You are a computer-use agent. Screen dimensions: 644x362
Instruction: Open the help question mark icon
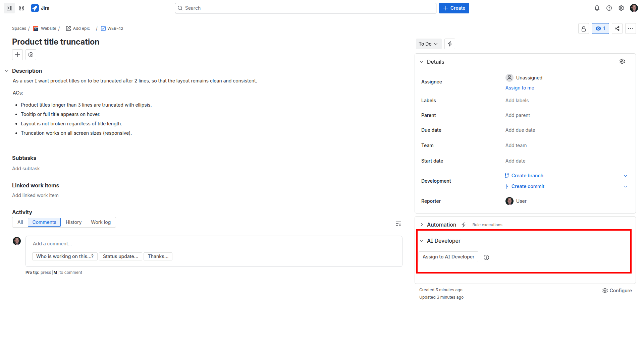609,8
